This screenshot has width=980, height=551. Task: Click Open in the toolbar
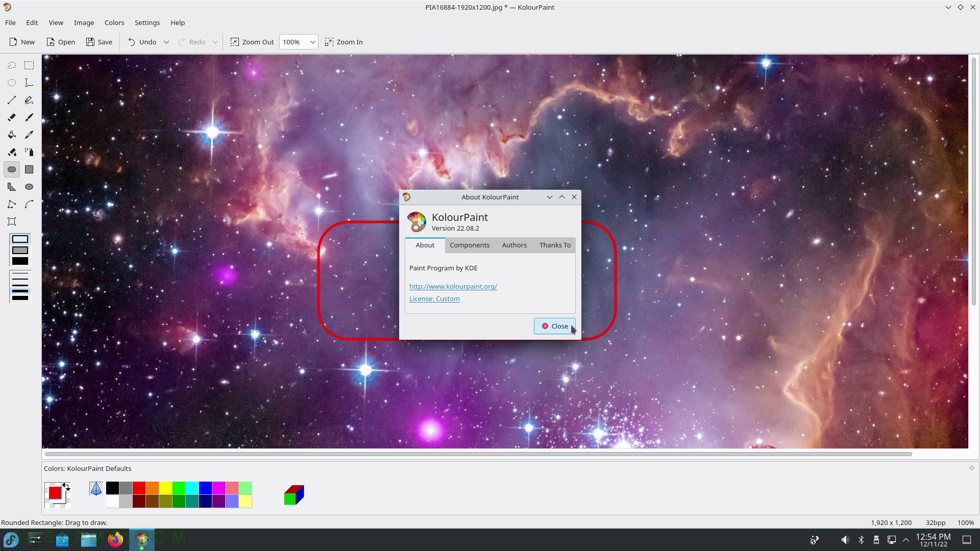click(x=61, y=42)
